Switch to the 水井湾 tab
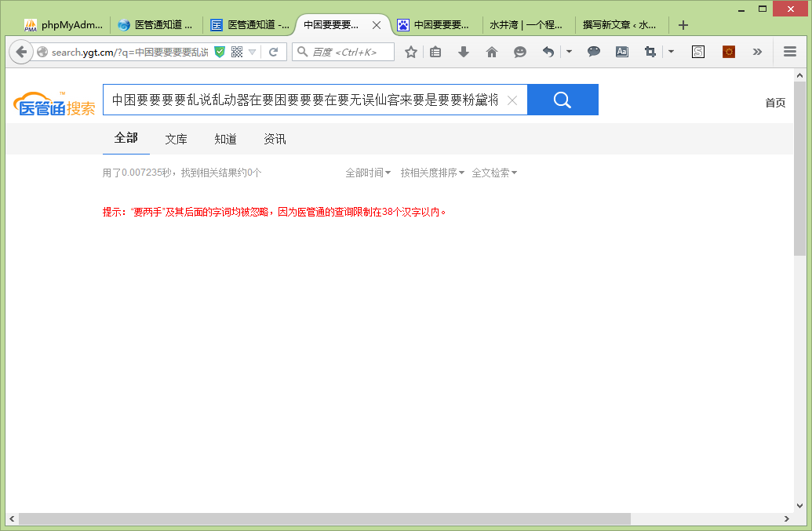Viewport: 812px width, 531px height. pos(526,25)
